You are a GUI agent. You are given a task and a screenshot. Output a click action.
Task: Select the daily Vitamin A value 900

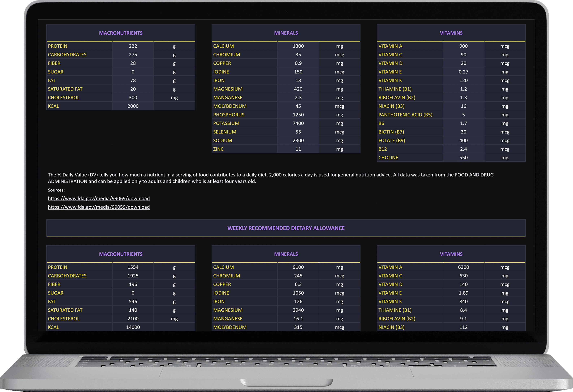463,46
